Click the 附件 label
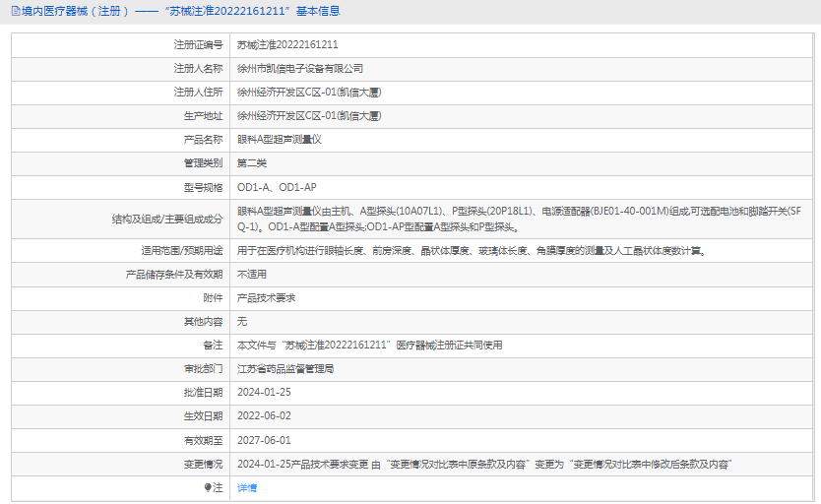This screenshot has height=504, width=821. [x=213, y=298]
